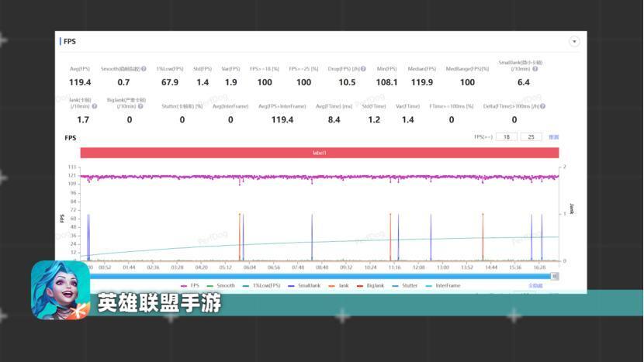Screen dimensions: 644x362
Task: Click the hide-all link beside the legend
Action: pos(535,286)
